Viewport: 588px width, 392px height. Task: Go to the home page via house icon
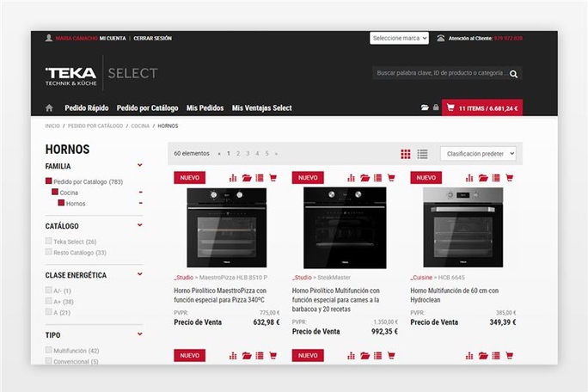pyautogui.click(x=49, y=108)
